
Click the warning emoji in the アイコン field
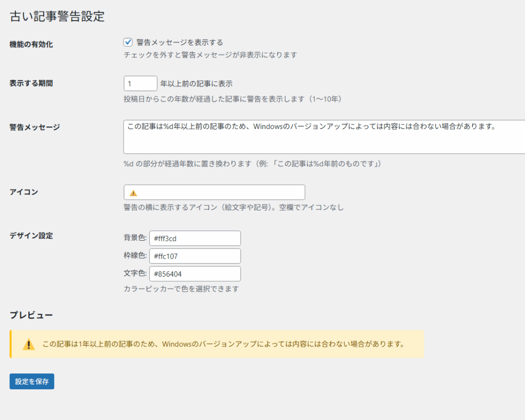click(x=133, y=193)
